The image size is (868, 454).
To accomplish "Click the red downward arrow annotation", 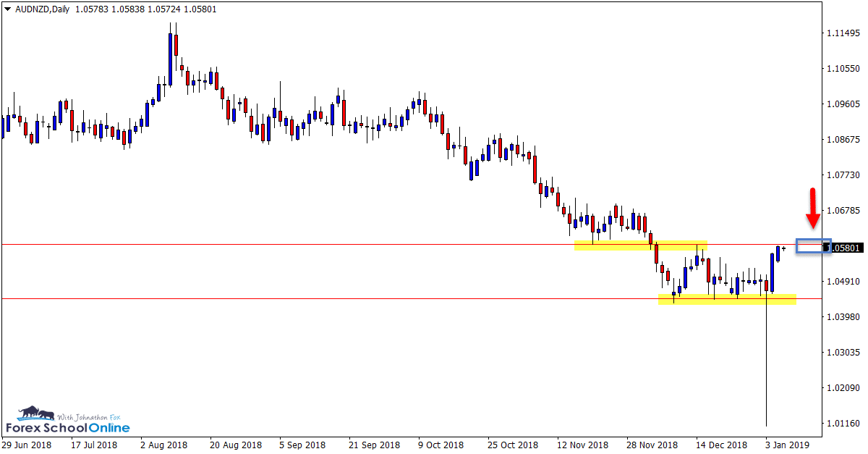I will point(813,210).
